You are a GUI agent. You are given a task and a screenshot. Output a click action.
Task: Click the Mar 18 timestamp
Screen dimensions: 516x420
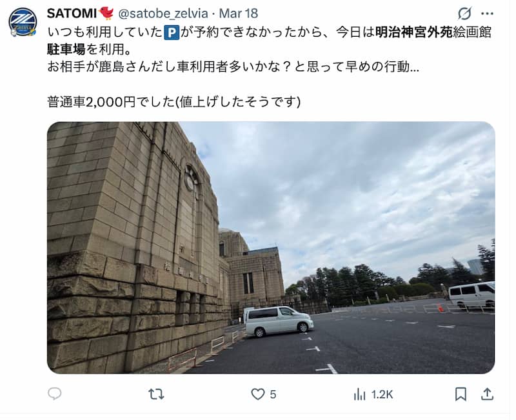coord(239,14)
